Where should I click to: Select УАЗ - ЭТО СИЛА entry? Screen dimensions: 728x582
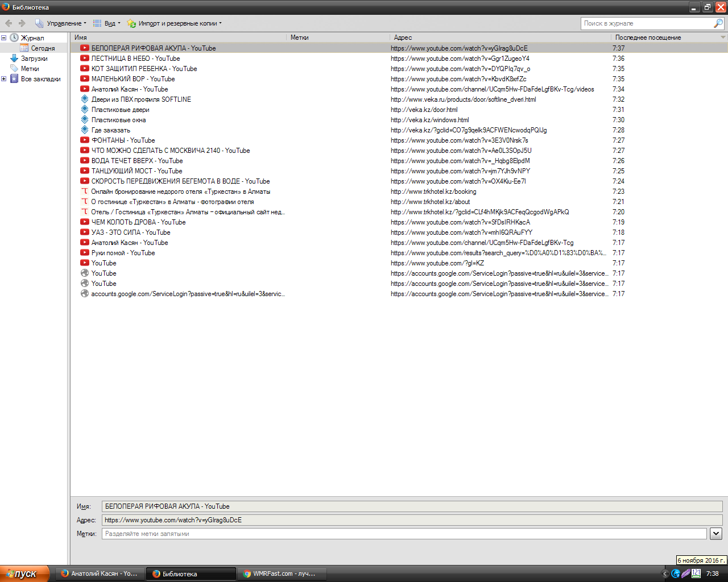click(131, 232)
